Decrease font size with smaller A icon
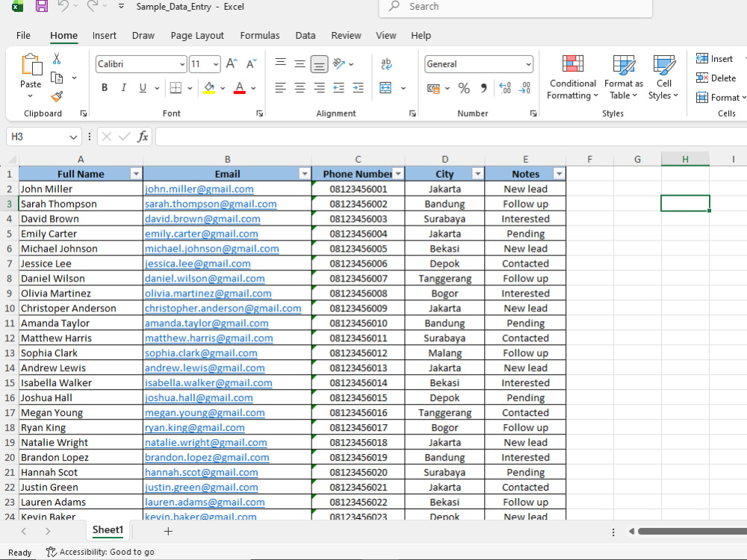Screen dimensions: 747x560 pyautogui.click(x=251, y=63)
